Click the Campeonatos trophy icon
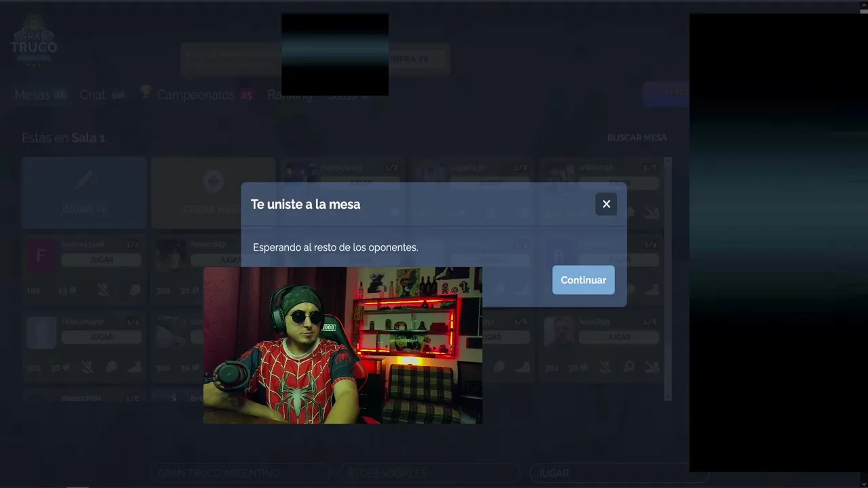This screenshot has height=488, width=868. coord(146,91)
